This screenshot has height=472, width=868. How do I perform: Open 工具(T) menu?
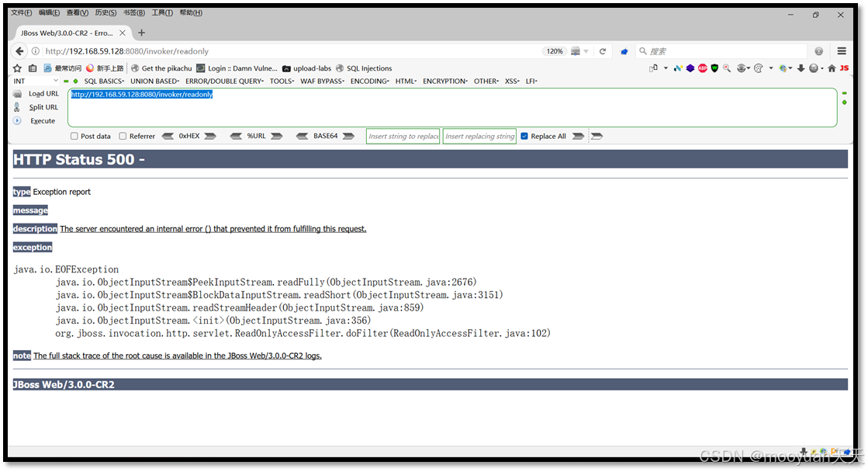coord(162,12)
